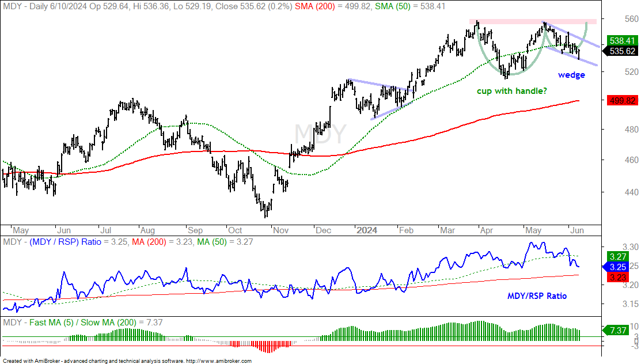Click the black 535.62 close price tag

[x=622, y=51]
